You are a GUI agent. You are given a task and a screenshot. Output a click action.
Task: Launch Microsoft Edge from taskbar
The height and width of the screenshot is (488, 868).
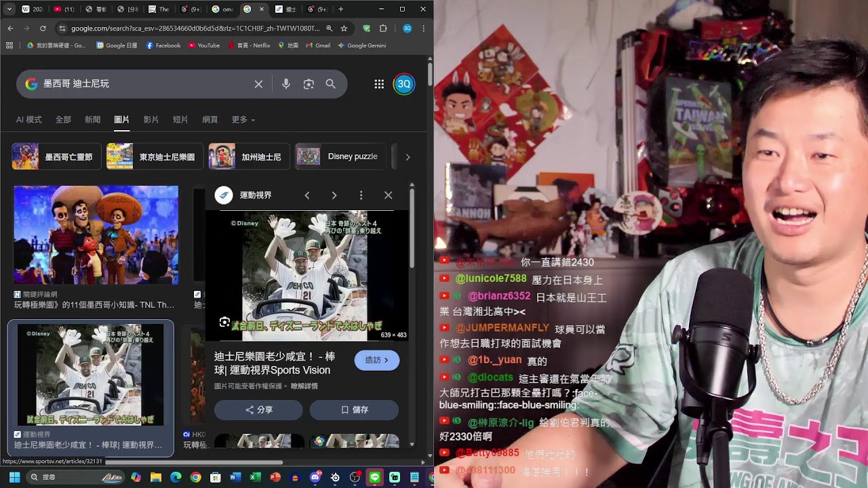coord(176,477)
